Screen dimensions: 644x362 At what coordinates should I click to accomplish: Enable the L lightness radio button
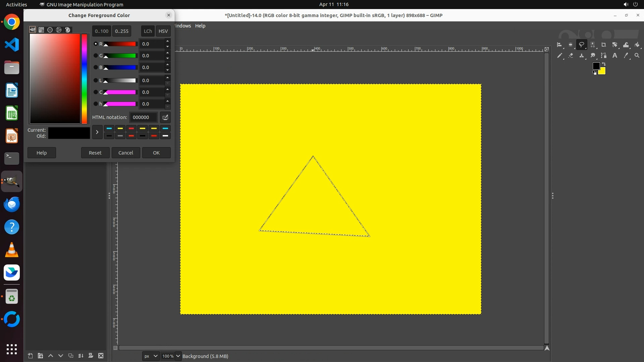(96, 80)
